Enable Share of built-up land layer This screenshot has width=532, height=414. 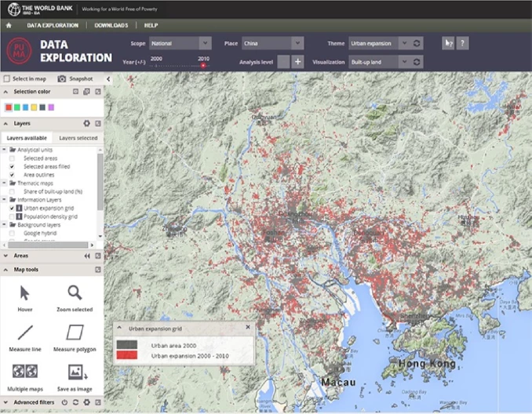pyautogui.click(x=12, y=191)
